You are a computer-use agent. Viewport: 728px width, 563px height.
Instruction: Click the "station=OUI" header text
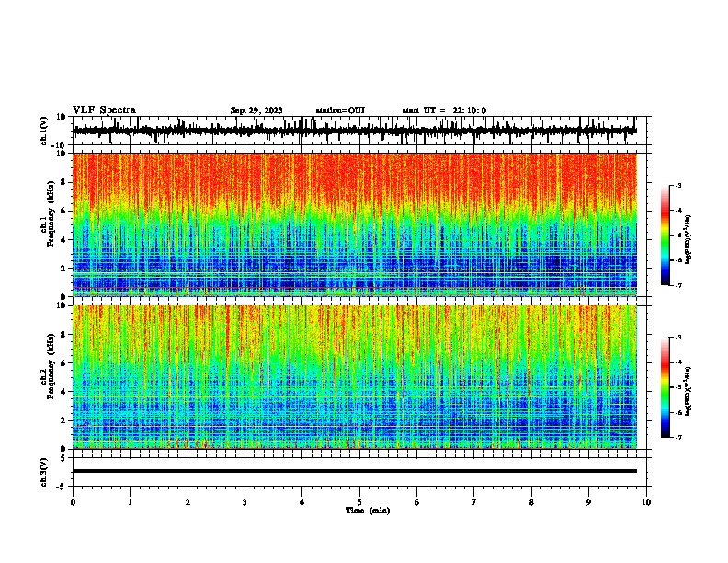click(x=340, y=110)
